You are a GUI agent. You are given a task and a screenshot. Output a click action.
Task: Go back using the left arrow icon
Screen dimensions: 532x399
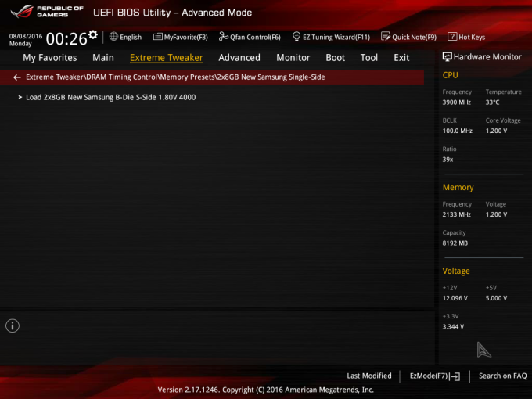click(17, 77)
